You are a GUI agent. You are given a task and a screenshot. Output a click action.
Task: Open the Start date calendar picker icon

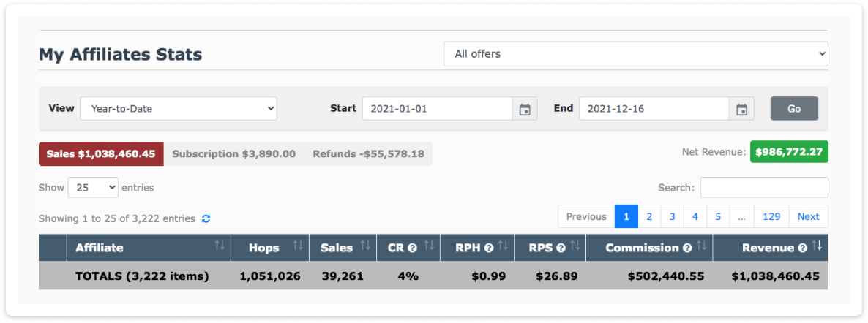[x=525, y=109]
